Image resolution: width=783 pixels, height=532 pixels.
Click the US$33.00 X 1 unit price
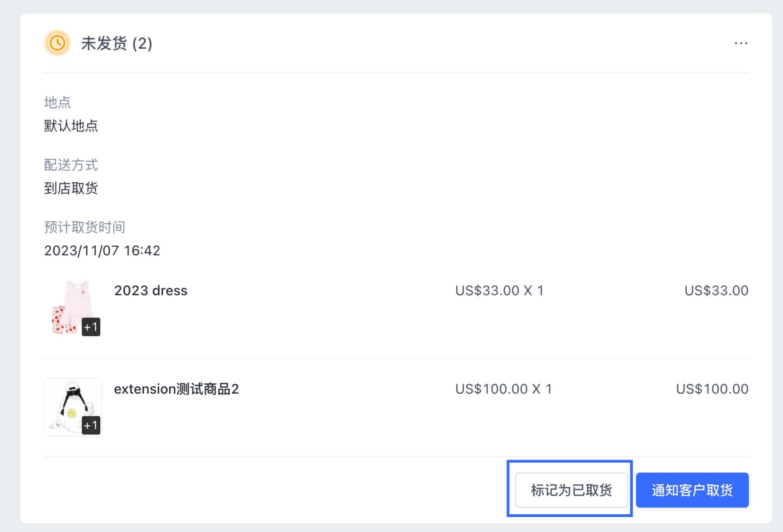tap(499, 290)
